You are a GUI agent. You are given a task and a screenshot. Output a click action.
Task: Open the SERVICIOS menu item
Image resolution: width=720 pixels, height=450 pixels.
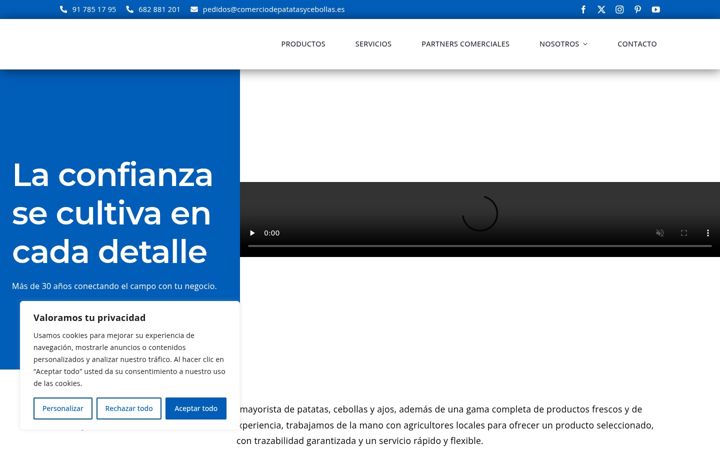click(373, 44)
